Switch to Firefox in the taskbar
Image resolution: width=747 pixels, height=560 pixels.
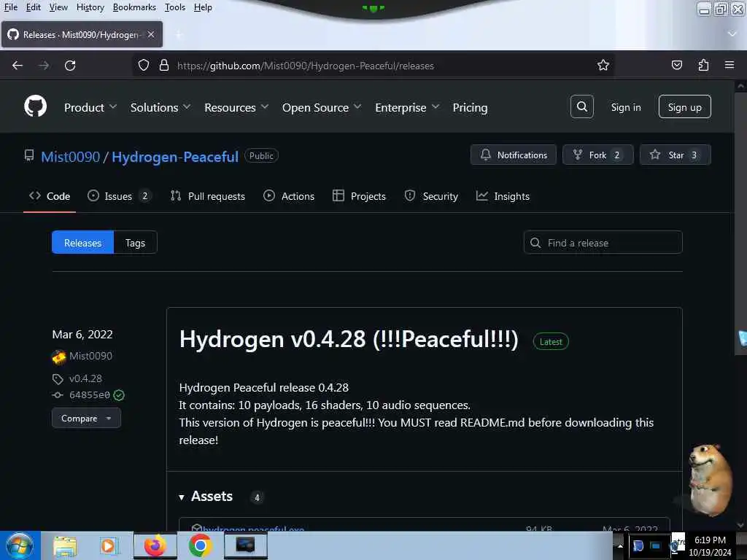tap(155, 545)
